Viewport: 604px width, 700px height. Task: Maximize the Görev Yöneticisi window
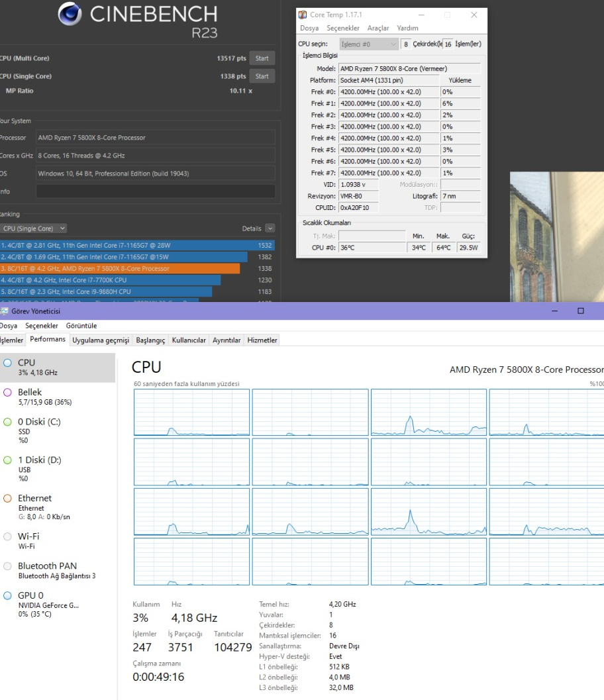pyautogui.click(x=581, y=311)
